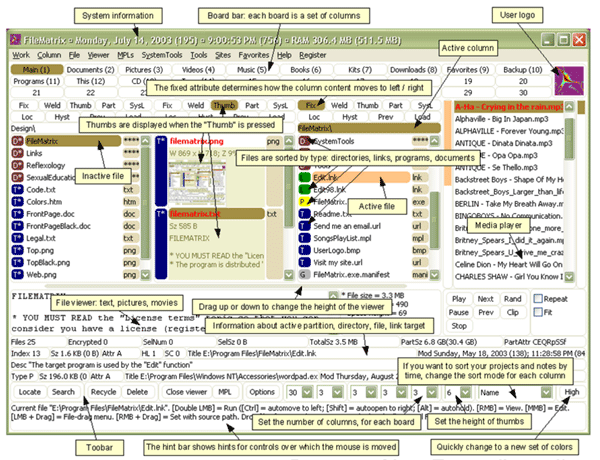Open the Work menu
Image resolution: width=600 pixels, height=460 pixels.
tap(21, 55)
